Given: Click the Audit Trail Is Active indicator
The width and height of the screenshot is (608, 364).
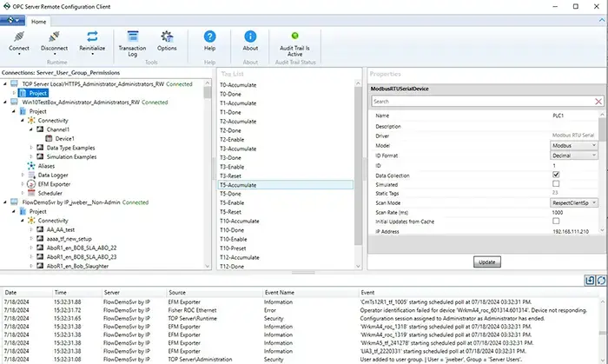Looking at the screenshot, I should (x=294, y=36).
